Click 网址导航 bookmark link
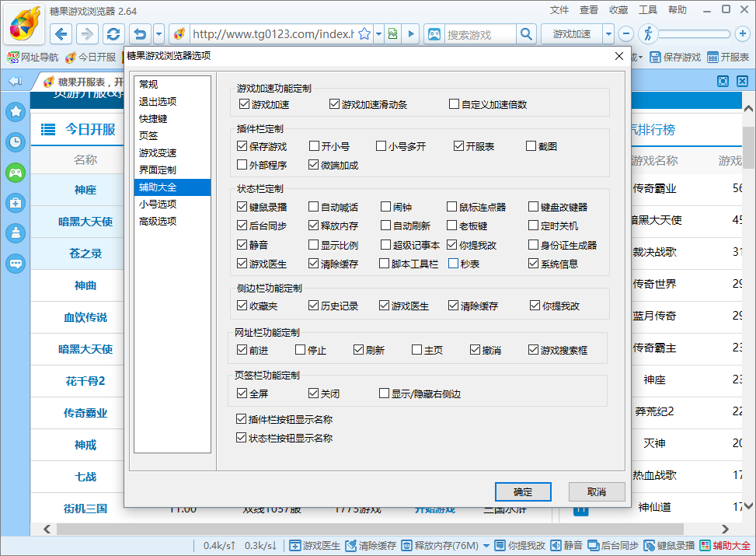The width and height of the screenshot is (756, 556). (33, 58)
